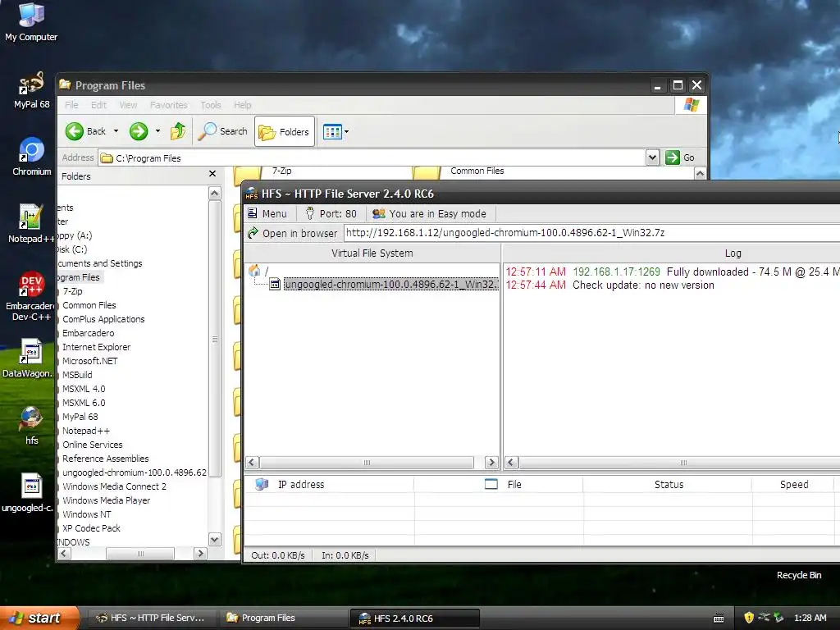This screenshot has width=840, height=630.
Task: Click the Start button
Action: click(39, 618)
